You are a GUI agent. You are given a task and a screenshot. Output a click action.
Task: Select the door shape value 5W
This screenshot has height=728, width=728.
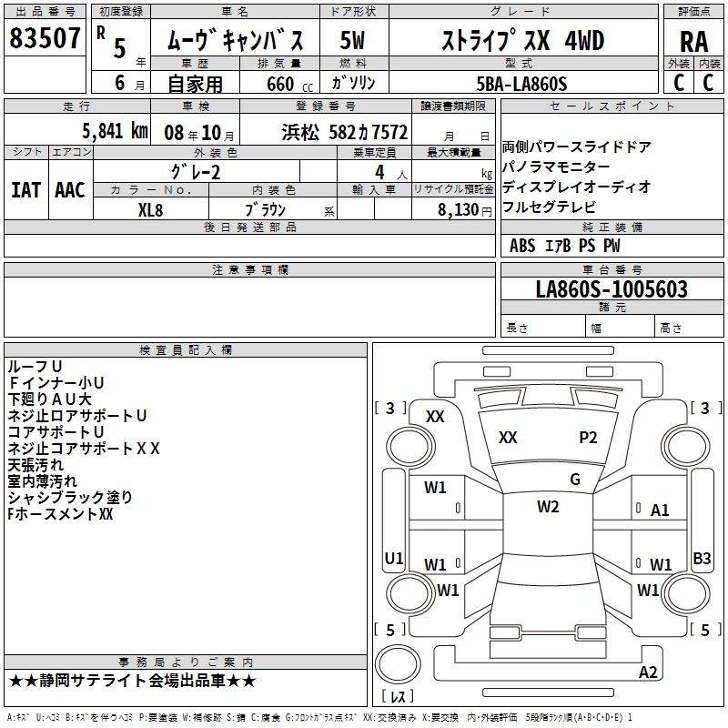coord(352,40)
